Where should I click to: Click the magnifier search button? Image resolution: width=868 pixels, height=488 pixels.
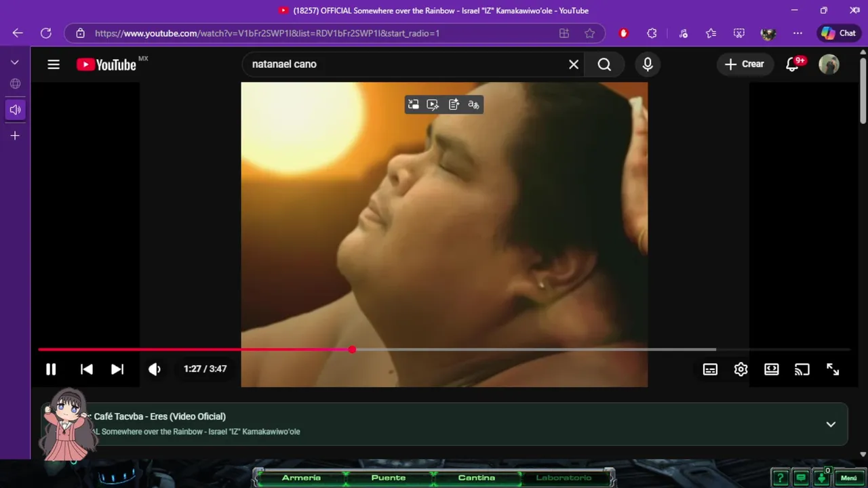click(604, 64)
